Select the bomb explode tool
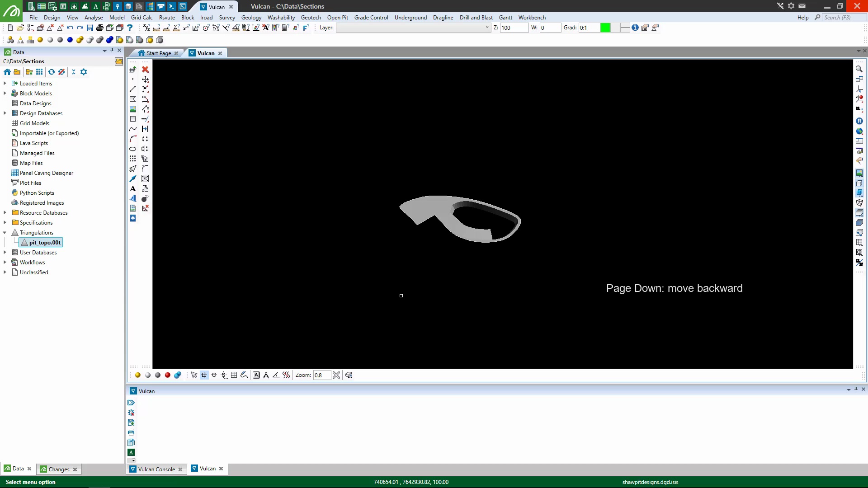This screenshot has height=488, width=868. coord(145,198)
